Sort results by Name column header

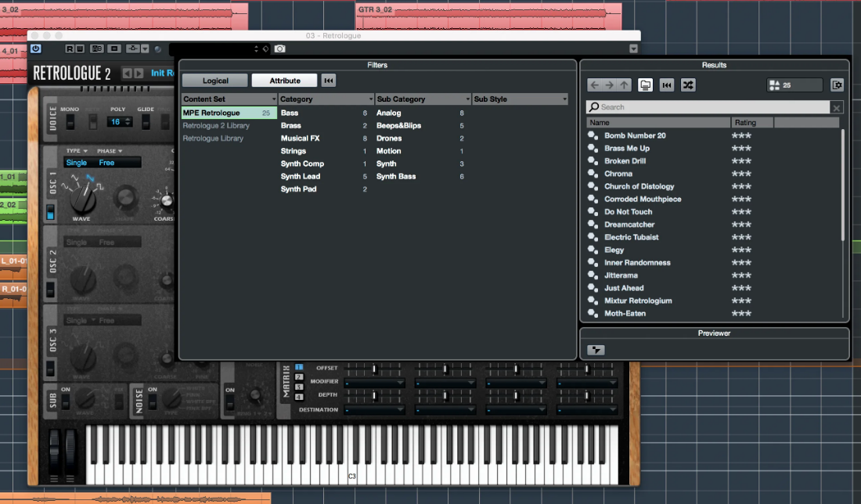pos(658,122)
